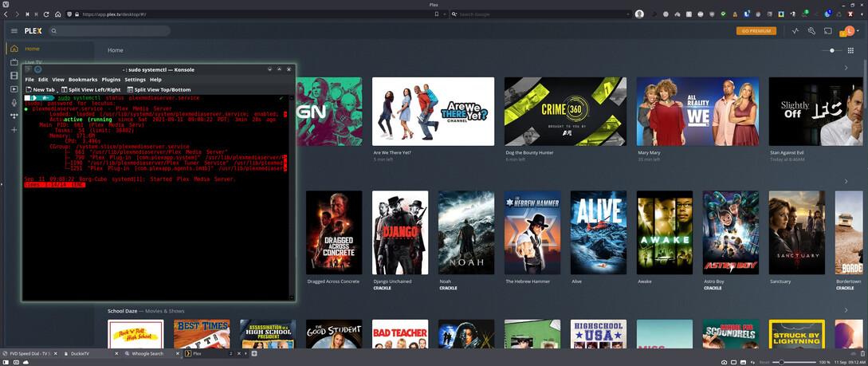Click the browser Back arrow

(6, 14)
